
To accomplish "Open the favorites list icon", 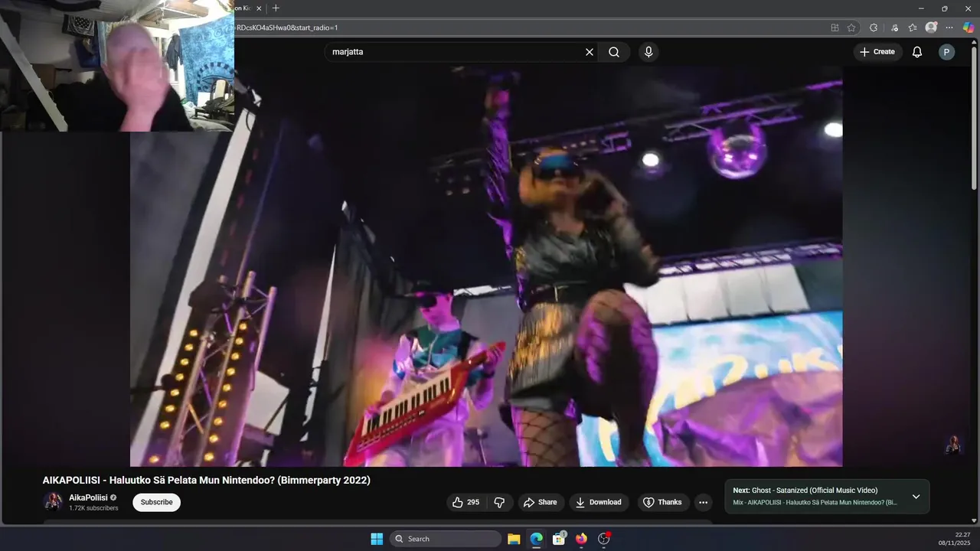I will (x=913, y=28).
